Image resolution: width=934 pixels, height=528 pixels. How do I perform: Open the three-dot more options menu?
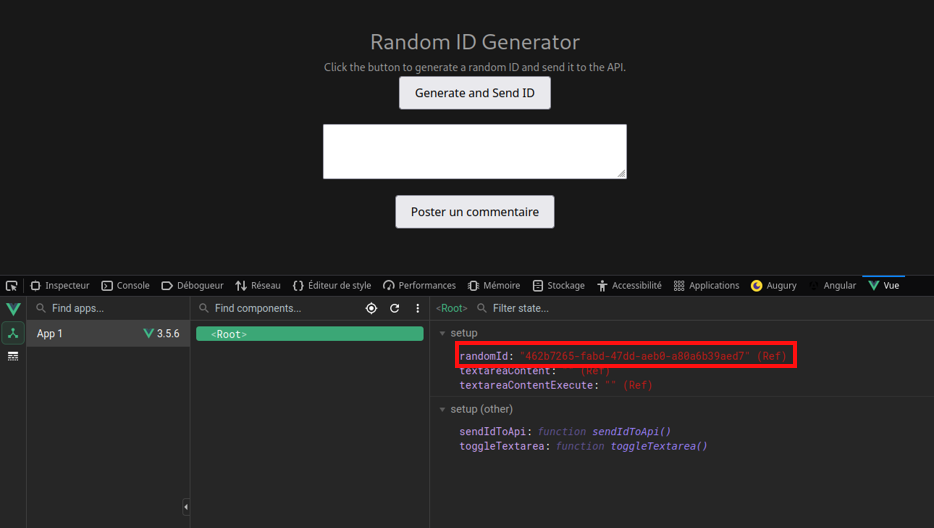coord(418,308)
